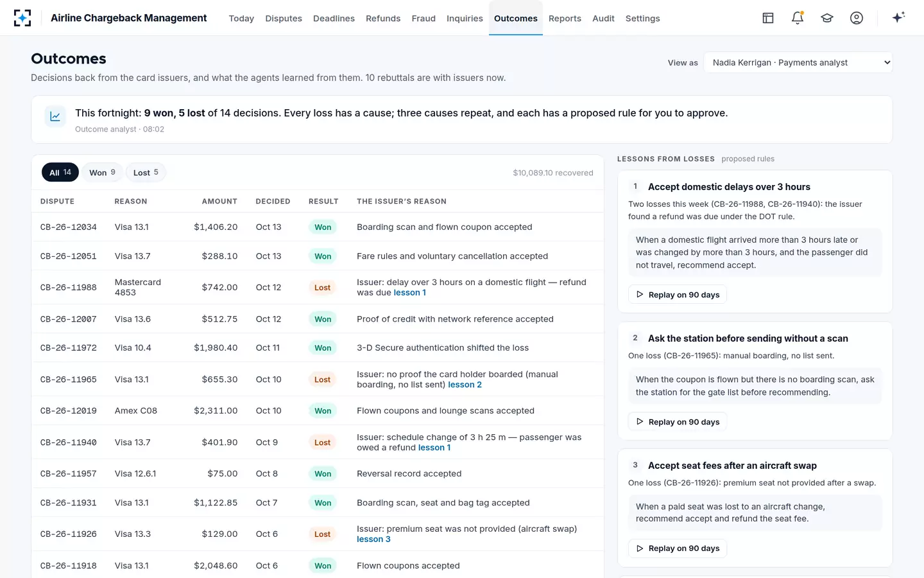Viewport: 924px width, 578px height.
Task: Go to the Today tab
Action: 241,19
